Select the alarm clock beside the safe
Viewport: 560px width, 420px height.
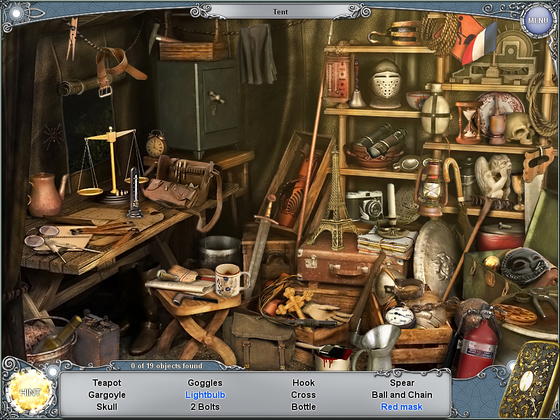[156, 144]
